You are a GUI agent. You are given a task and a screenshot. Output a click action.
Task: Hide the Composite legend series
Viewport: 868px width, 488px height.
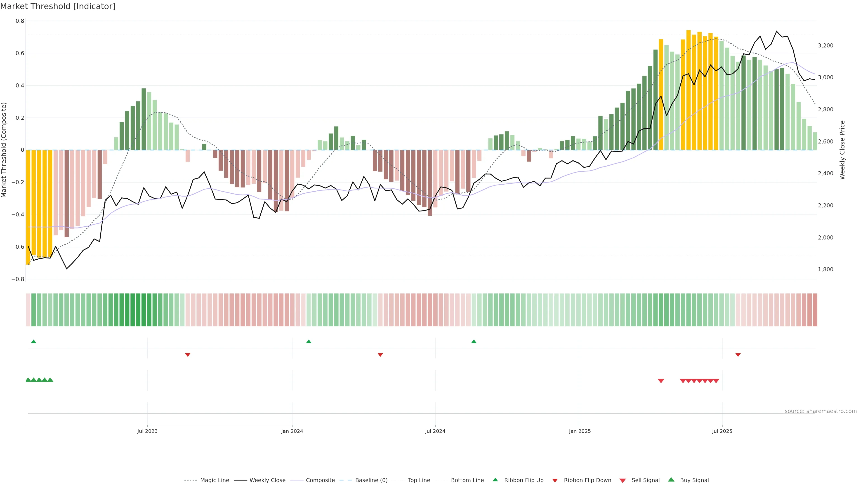(320, 480)
